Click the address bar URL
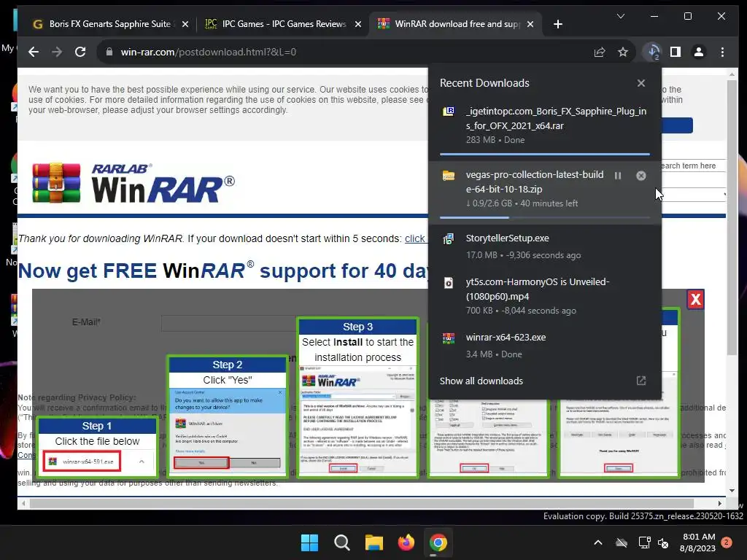 click(x=208, y=52)
